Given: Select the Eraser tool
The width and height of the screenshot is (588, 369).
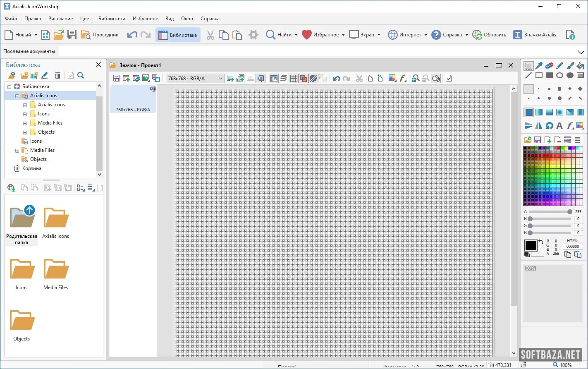Looking at the screenshot, I should (x=549, y=66).
